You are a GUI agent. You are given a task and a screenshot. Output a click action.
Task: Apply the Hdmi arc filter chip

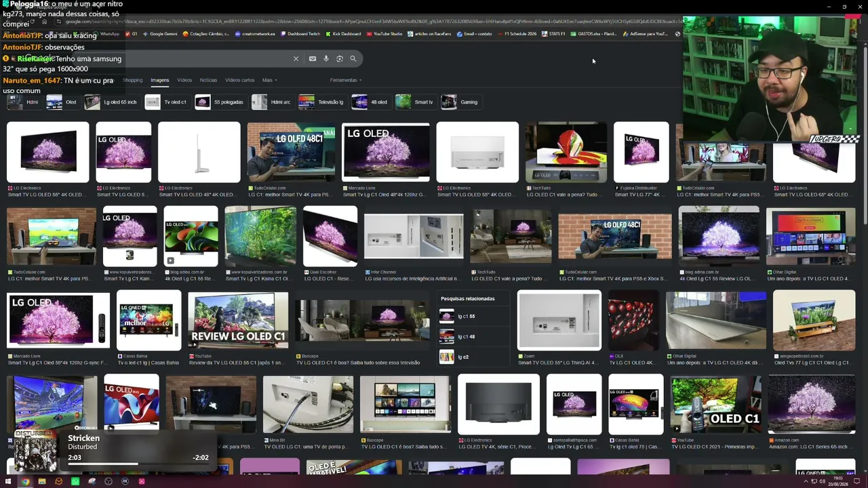point(272,102)
